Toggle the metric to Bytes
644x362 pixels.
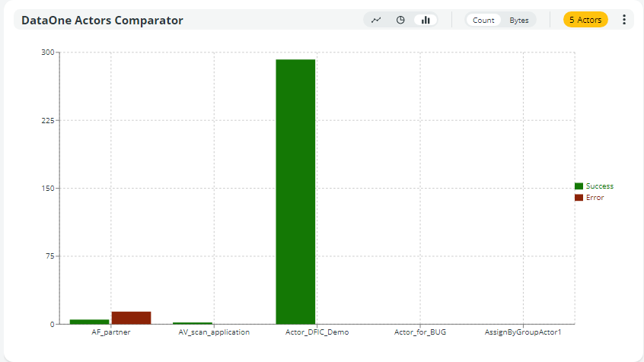(519, 20)
